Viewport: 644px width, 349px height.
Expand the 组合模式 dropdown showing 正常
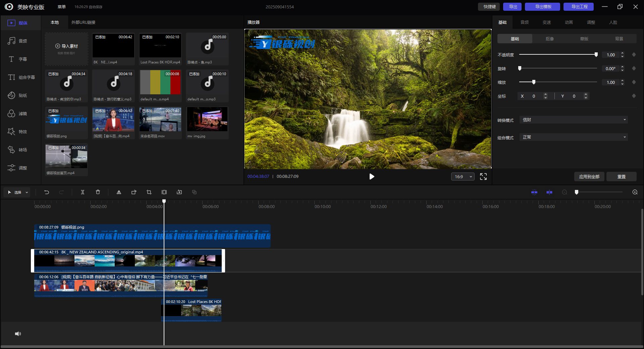pyautogui.click(x=573, y=137)
